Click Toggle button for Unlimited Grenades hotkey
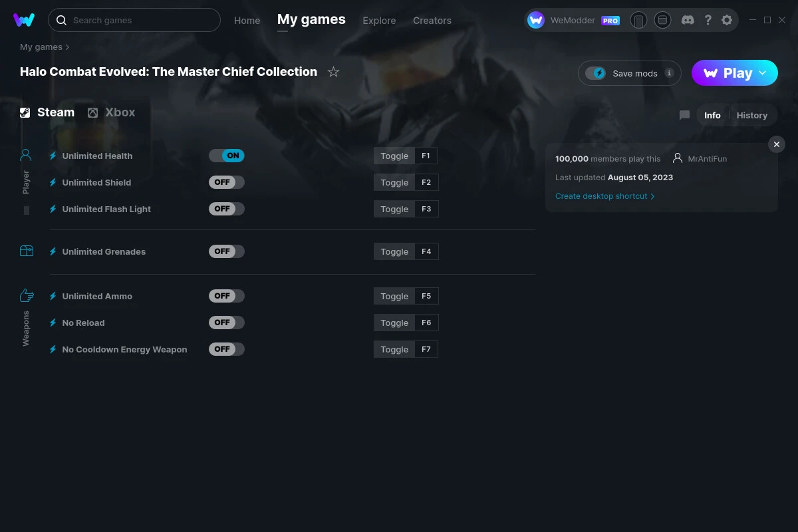This screenshot has height=532, width=798. pyautogui.click(x=394, y=251)
